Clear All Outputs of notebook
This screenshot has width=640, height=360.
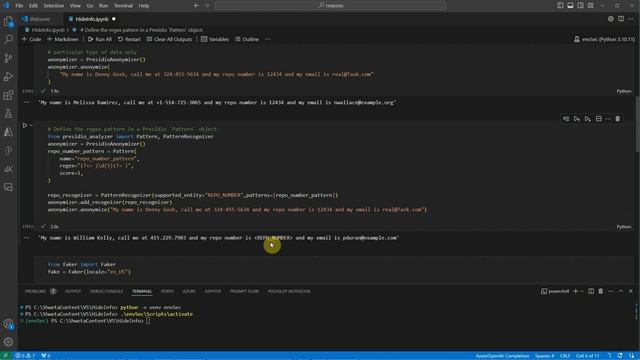click(x=169, y=39)
